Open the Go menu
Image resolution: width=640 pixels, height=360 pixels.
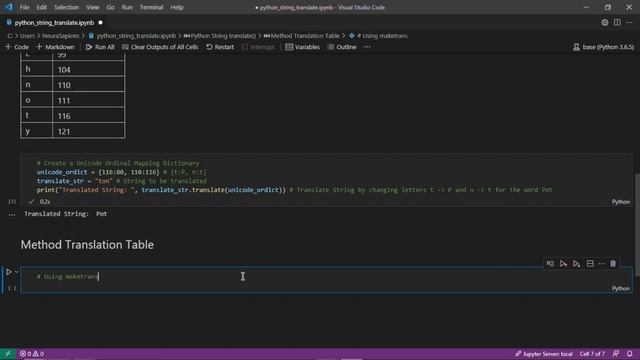(110, 7)
